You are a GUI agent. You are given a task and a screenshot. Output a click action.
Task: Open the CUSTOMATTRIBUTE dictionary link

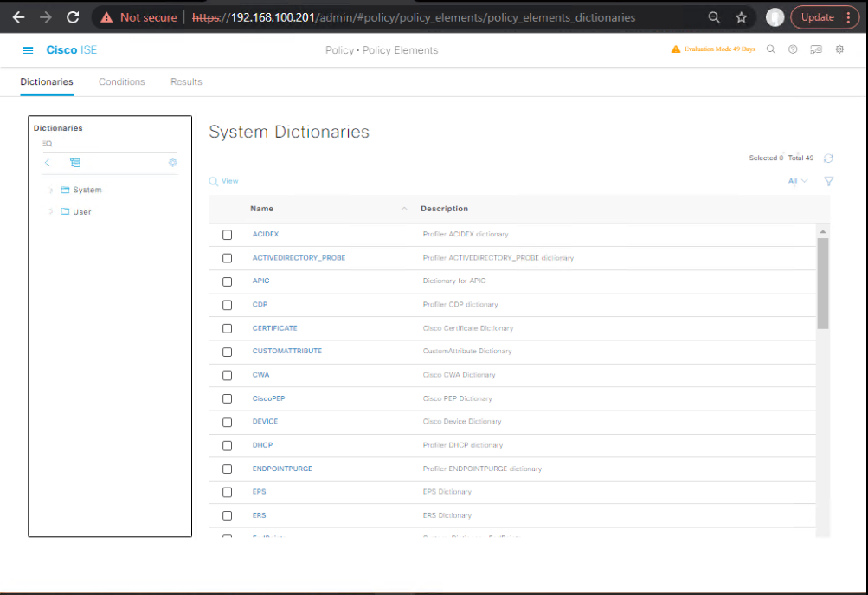[287, 352]
